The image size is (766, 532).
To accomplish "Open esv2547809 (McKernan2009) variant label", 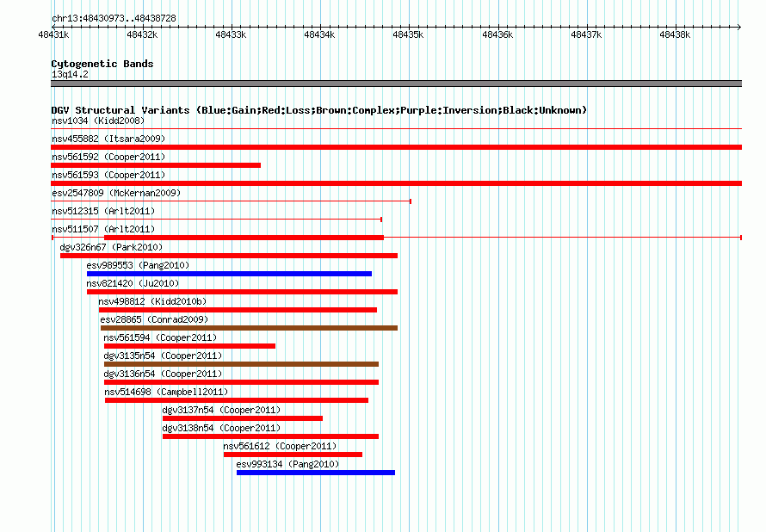I will pyautogui.click(x=116, y=193).
